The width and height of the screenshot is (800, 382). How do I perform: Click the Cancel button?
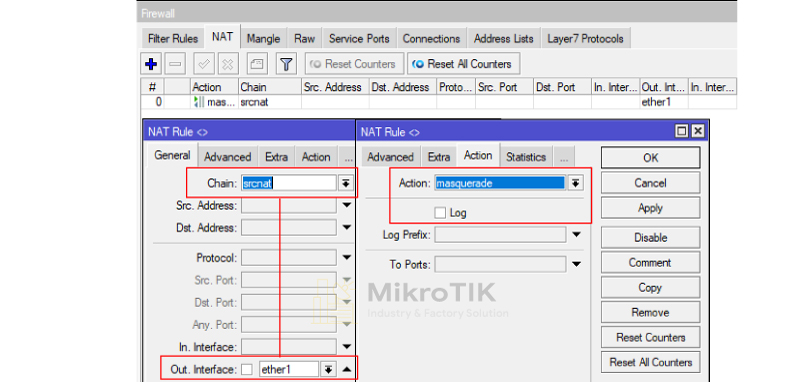pyautogui.click(x=651, y=183)
